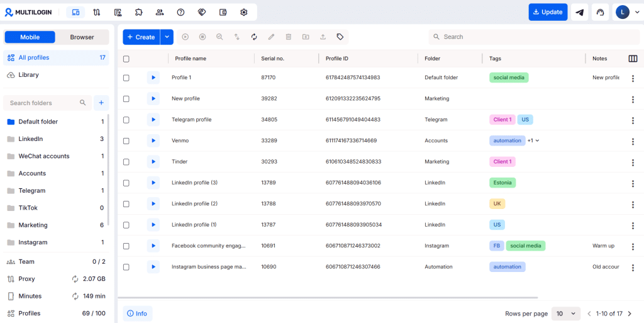Click the horizontal table scrollbar
The width and height of the screenshot is (644, 323).
click(327, 297)
